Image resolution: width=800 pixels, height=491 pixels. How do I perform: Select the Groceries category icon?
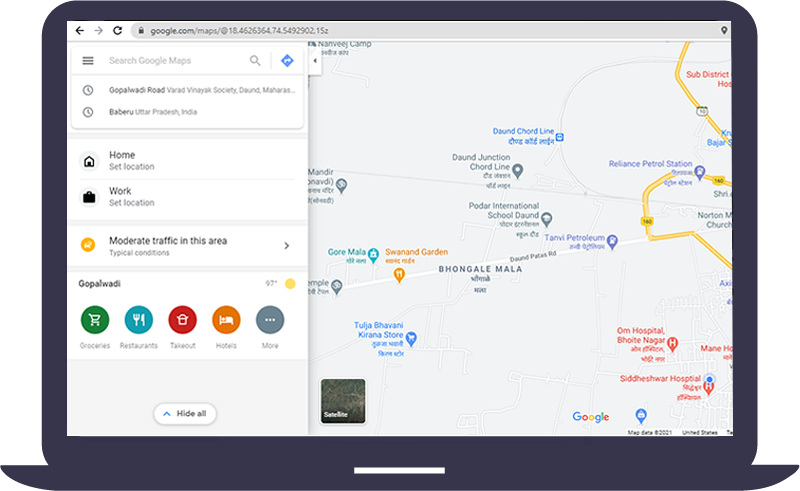94,320
